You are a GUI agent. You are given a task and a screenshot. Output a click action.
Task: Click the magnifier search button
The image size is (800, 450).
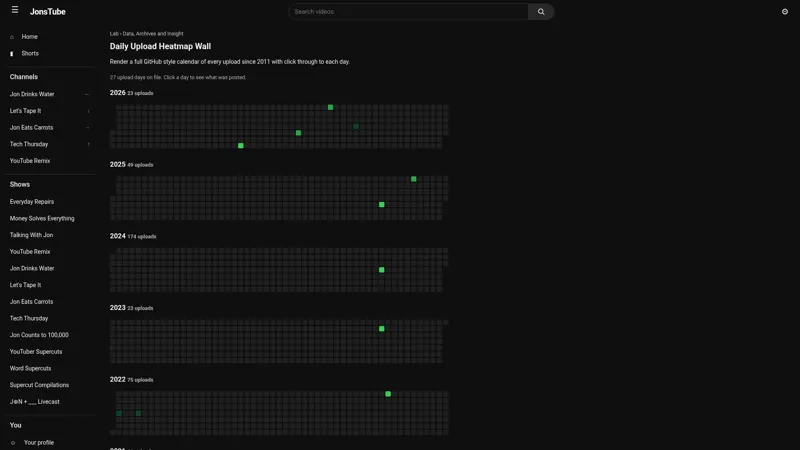pos(541,12)
